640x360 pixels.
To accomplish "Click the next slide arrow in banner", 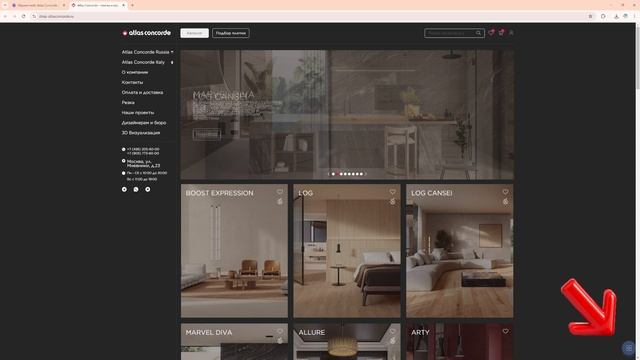I will pyautogui.click(x=366, y=174).
